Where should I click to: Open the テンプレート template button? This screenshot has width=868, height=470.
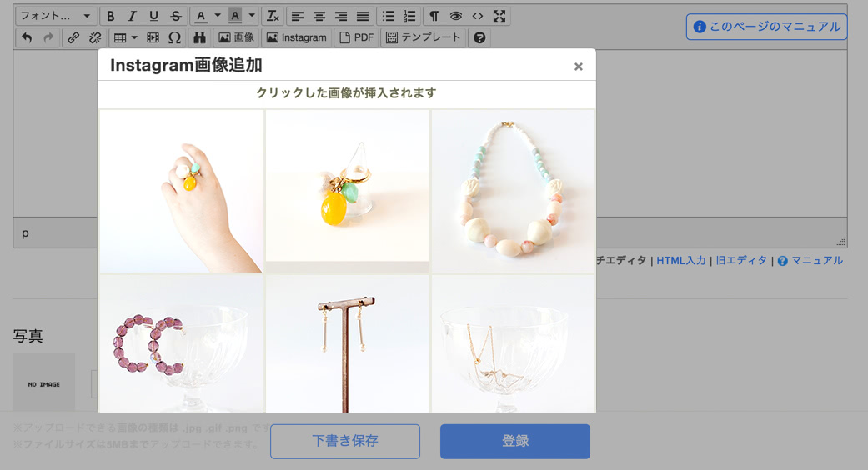[424, 37]
